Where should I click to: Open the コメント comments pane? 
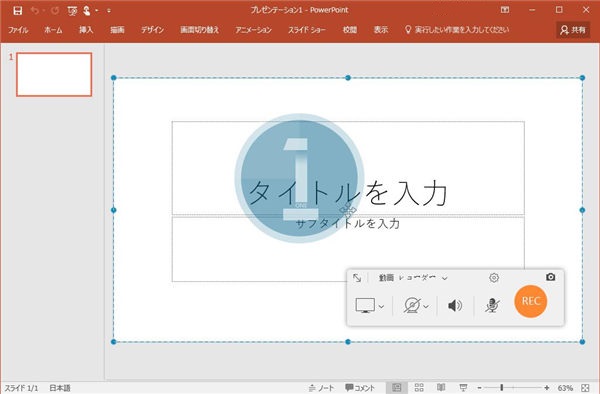coord(360,388)
